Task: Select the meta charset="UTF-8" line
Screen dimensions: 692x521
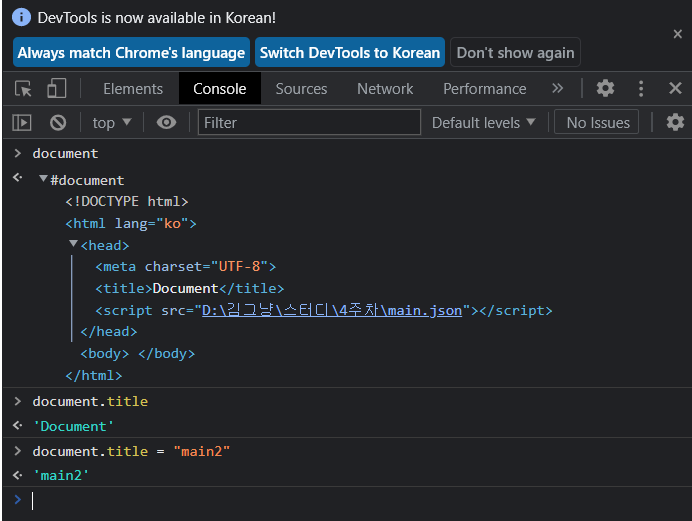Action: (x=185, y=266)
